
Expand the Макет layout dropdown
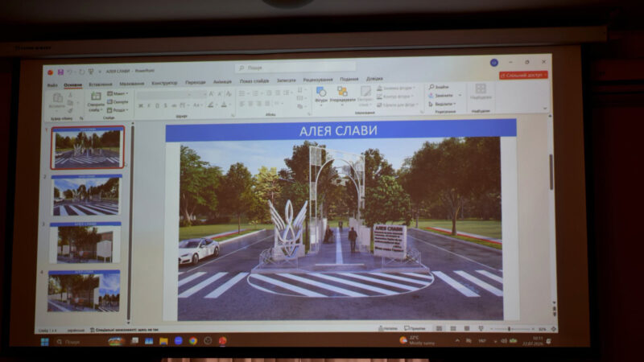coord(118,93)
